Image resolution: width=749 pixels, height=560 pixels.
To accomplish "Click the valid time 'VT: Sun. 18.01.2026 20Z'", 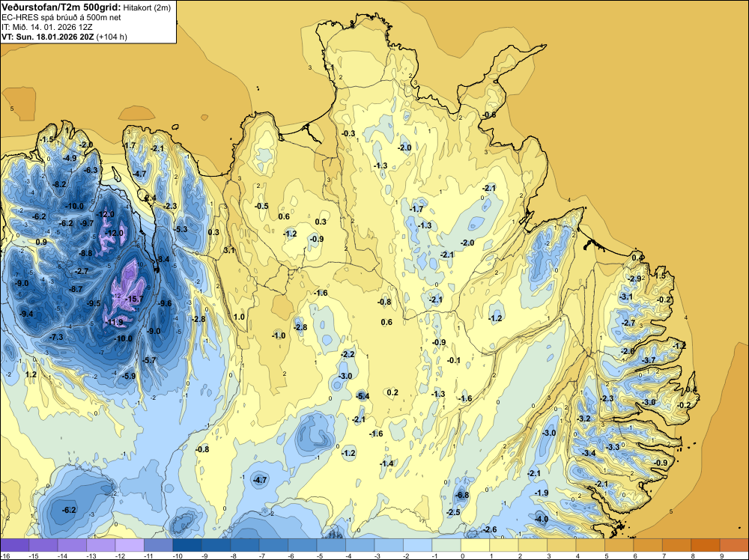I will tap(48, 37).
